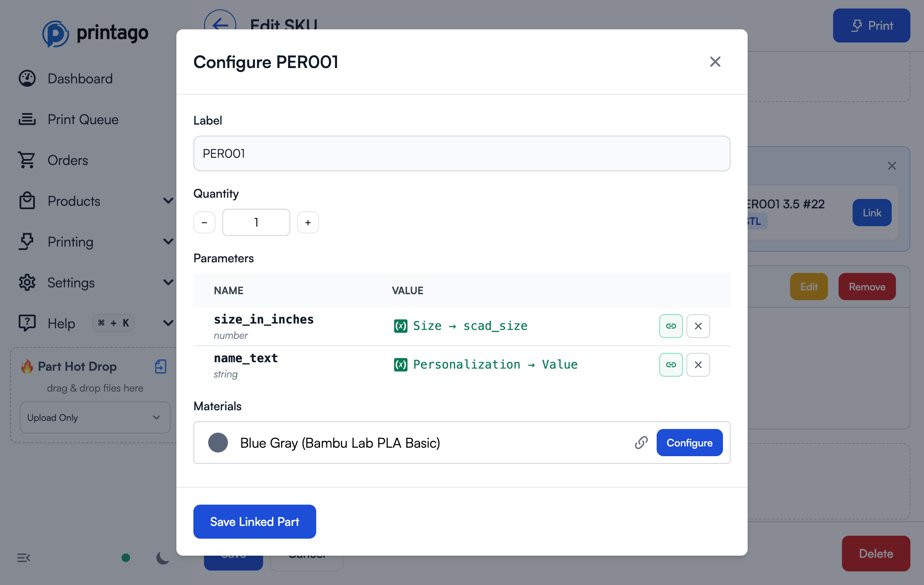
Task: Toggle dark mode moon icon
Action: coord(162,558)
